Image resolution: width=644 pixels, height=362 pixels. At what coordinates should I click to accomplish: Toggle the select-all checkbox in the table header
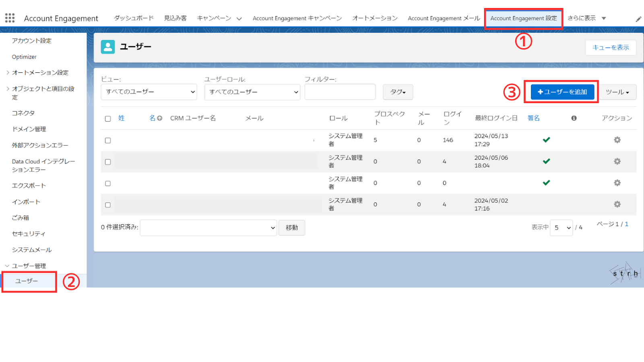click(x=107, y=118)
